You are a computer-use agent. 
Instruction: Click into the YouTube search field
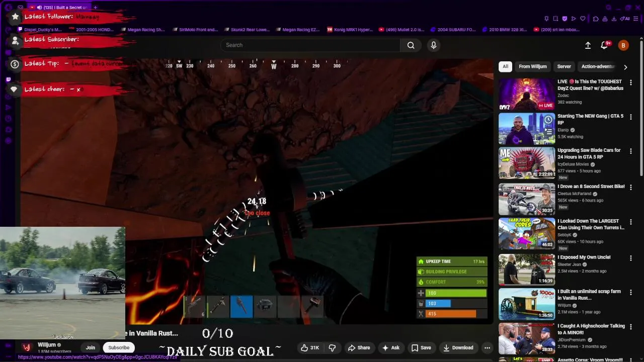coord(310,45)
